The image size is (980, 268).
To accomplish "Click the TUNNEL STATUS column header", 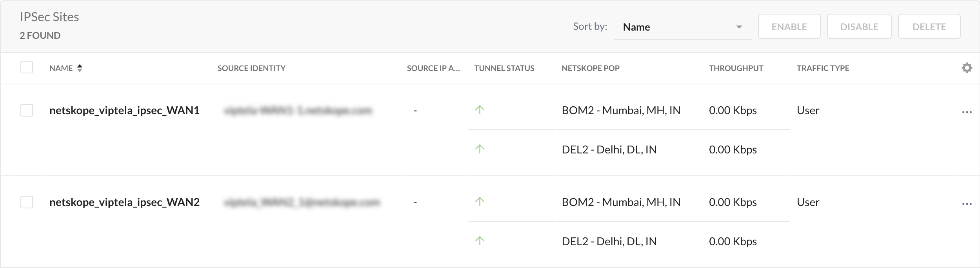I will (504, 68).
